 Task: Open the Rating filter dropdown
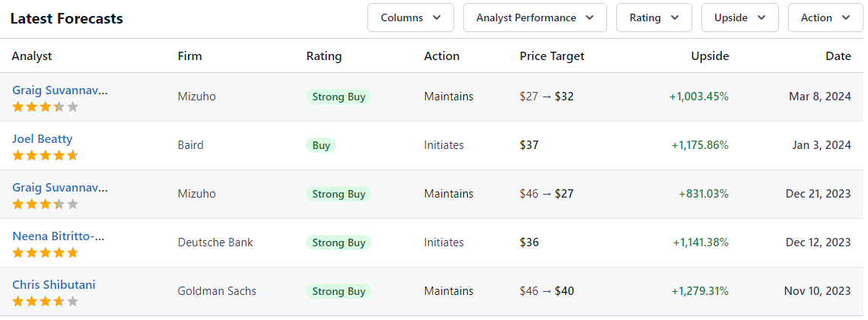(x=653, y=17)
